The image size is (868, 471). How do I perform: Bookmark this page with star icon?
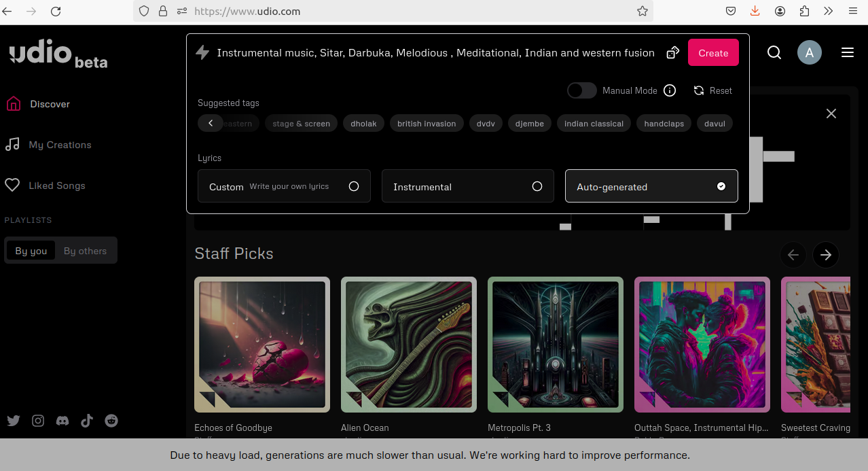click(x=642, y=11)
